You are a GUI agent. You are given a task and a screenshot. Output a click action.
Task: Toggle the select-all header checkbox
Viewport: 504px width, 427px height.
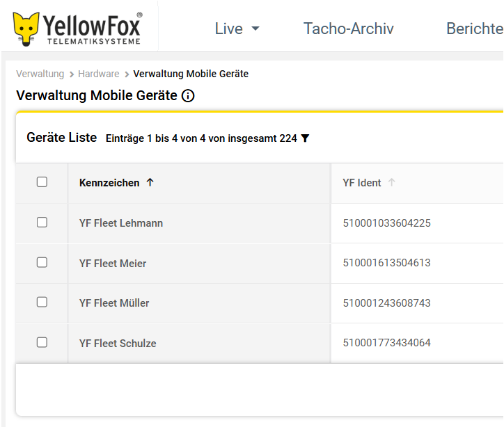coord(42,182)
